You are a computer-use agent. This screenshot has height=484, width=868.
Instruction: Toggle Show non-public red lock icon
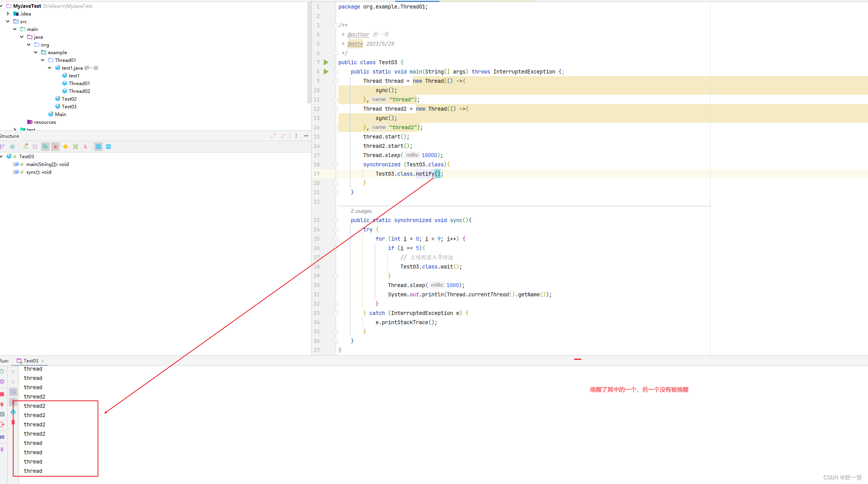click(55, 147)
